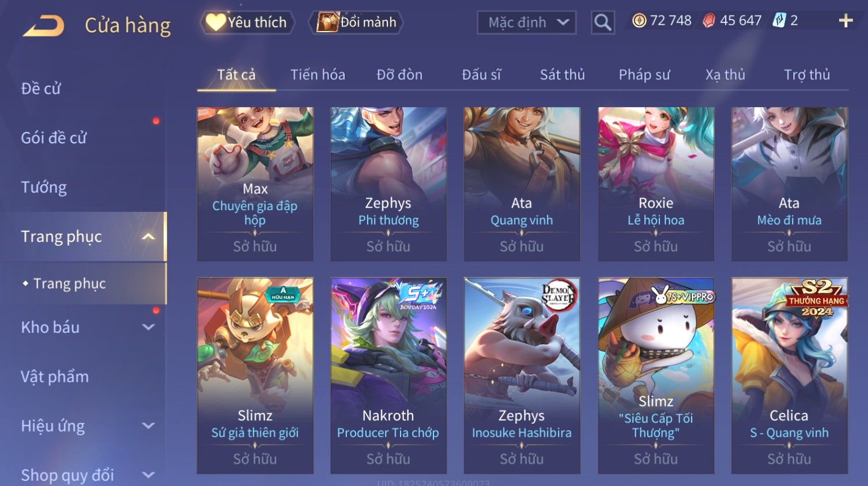
Task: Switch to the Tiến hóa tab
Action: (x=318, y=75)
